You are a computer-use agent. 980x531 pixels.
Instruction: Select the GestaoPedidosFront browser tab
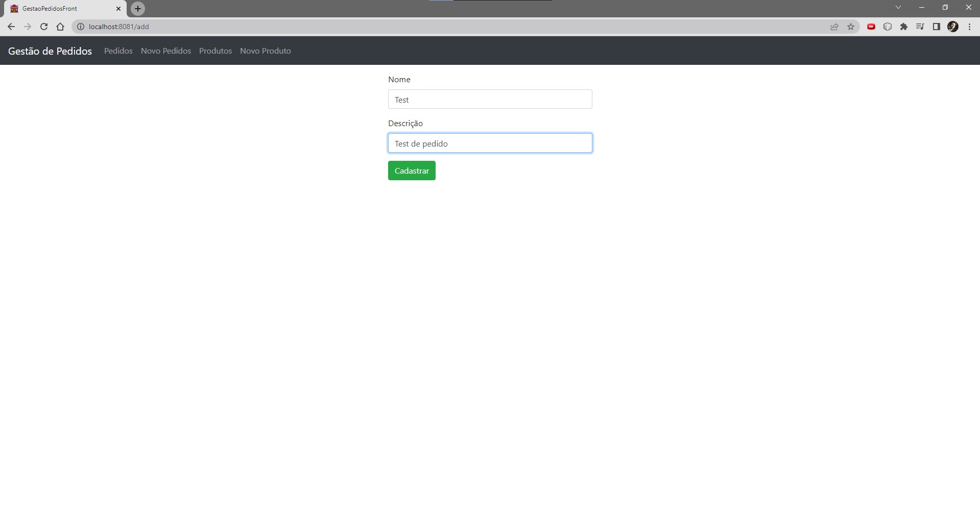click(61, 8)
